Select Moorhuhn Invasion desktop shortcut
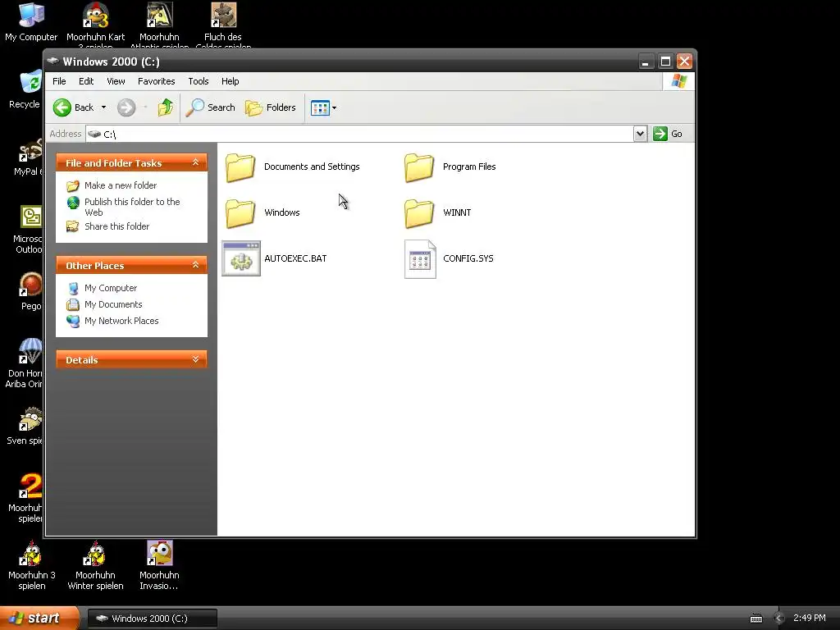This screenshot has height=630, width=840. 160,554
